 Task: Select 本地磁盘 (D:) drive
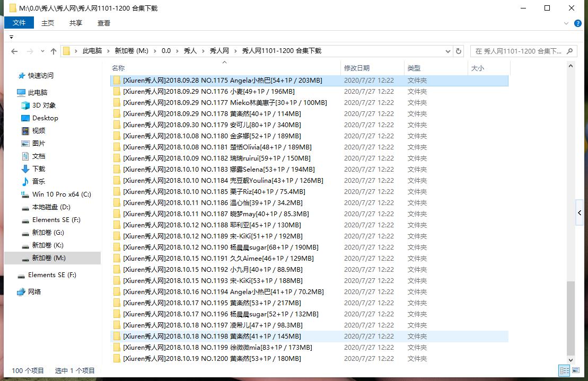tap(46, 207)
